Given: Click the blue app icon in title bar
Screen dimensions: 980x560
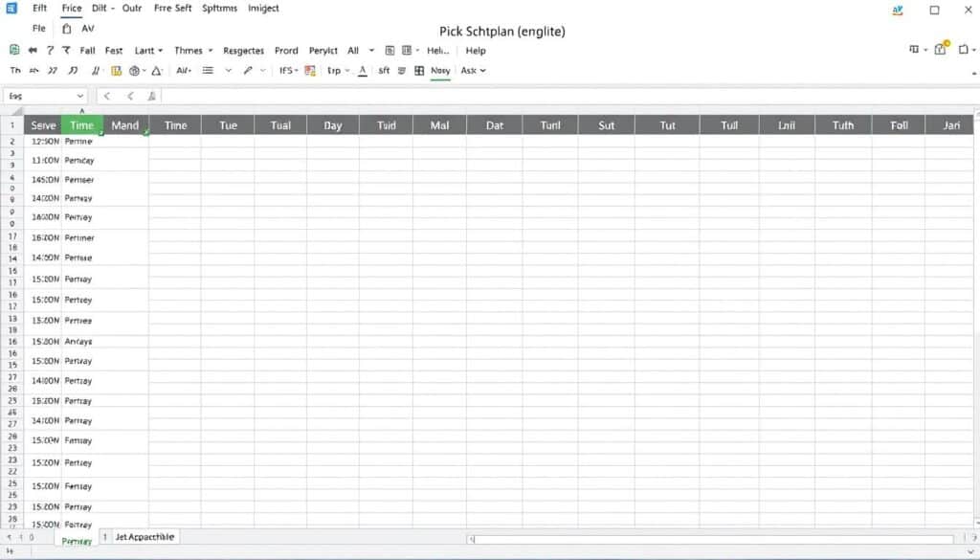Looking at the screenshot, I should [11, 8].
